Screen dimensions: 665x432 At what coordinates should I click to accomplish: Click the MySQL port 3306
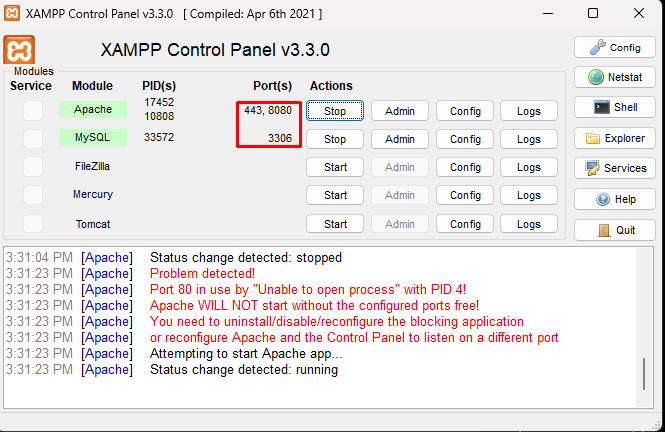tap(280, 138)
